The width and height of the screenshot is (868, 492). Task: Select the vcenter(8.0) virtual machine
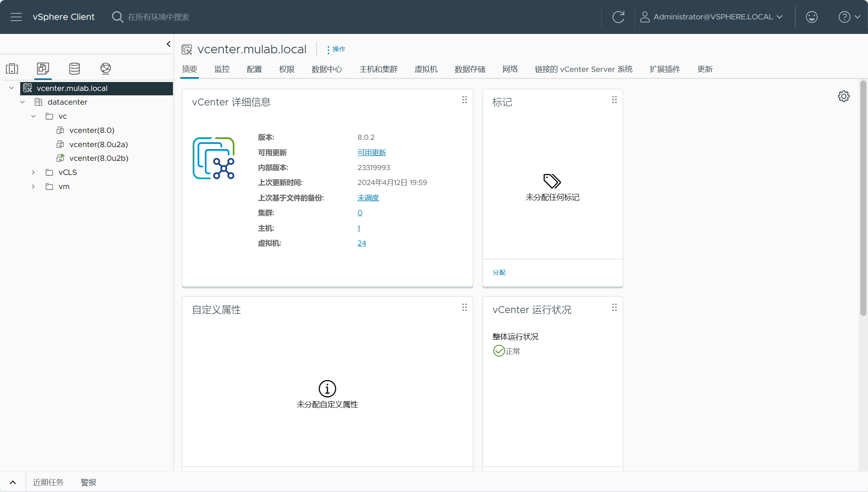[92, 130]
